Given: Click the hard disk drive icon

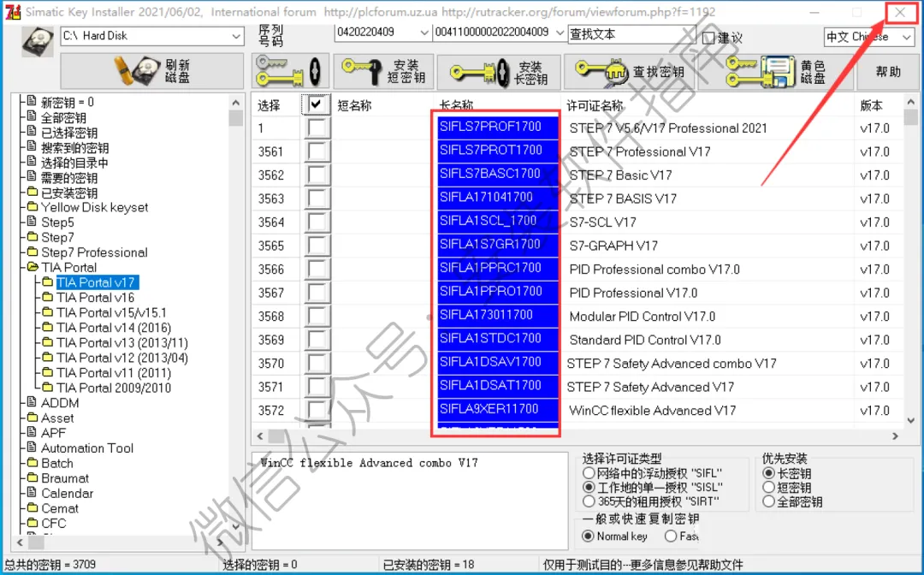Looking at the screenshot, I should click(x=38, y=42).
